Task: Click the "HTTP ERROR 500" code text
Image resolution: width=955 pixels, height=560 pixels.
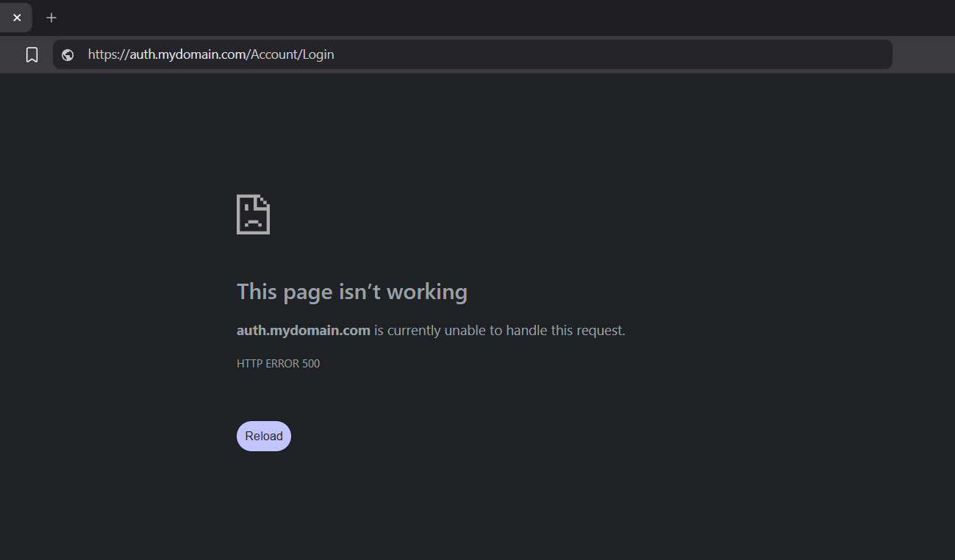Action: click(278, 364)
